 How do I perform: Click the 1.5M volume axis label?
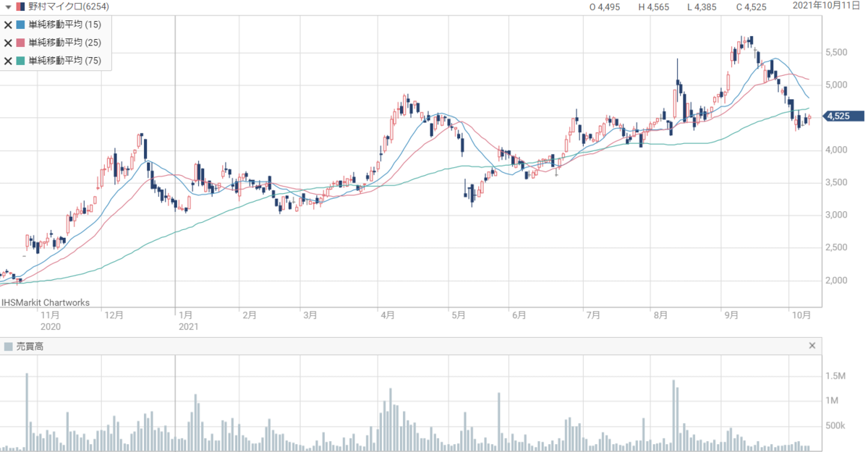(x=836, y=376)
